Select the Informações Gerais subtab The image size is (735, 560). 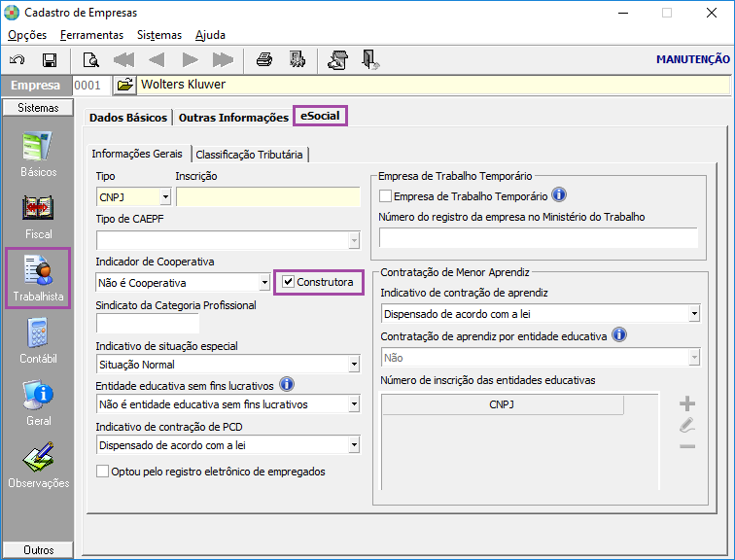(137, 154)
